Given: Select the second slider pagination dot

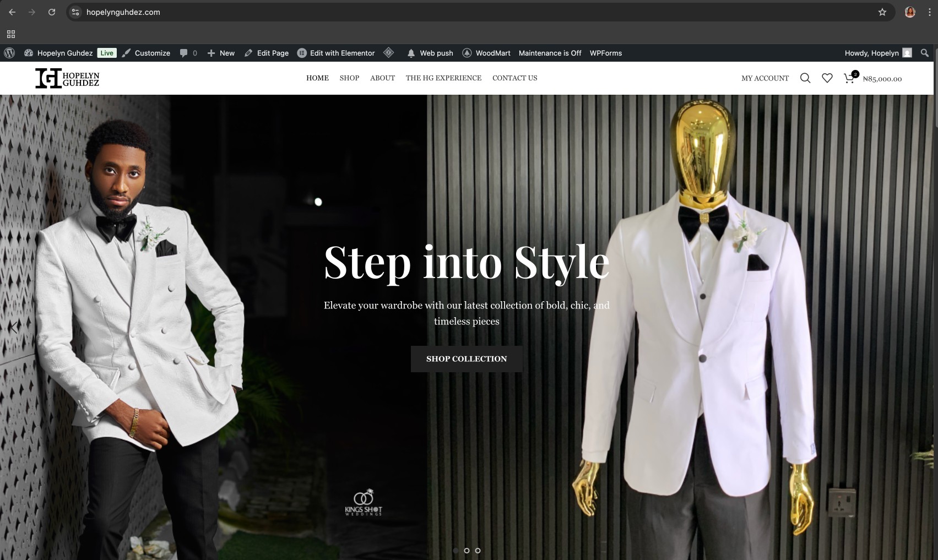Looking at the screenshot, I should [x=467, y=551].
